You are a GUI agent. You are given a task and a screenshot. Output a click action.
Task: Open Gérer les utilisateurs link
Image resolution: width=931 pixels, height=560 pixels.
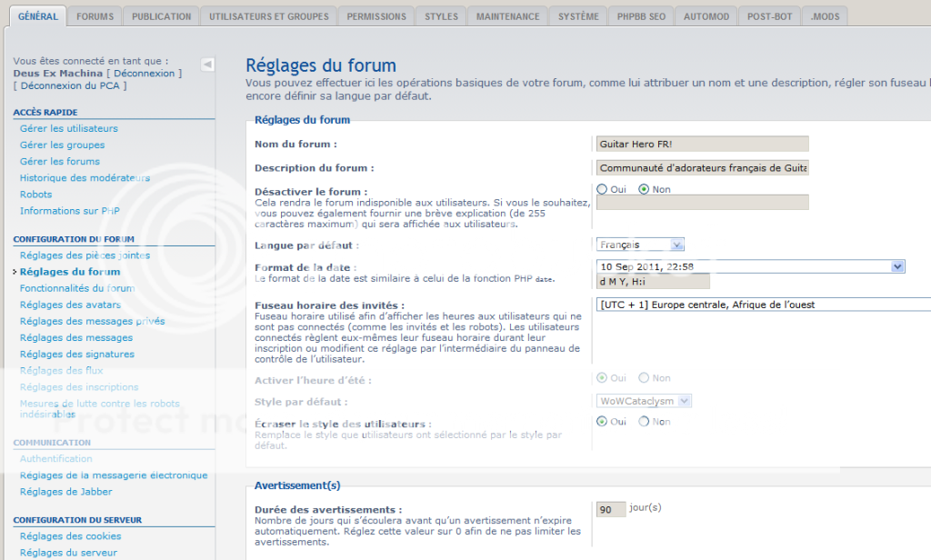point(69,128)
